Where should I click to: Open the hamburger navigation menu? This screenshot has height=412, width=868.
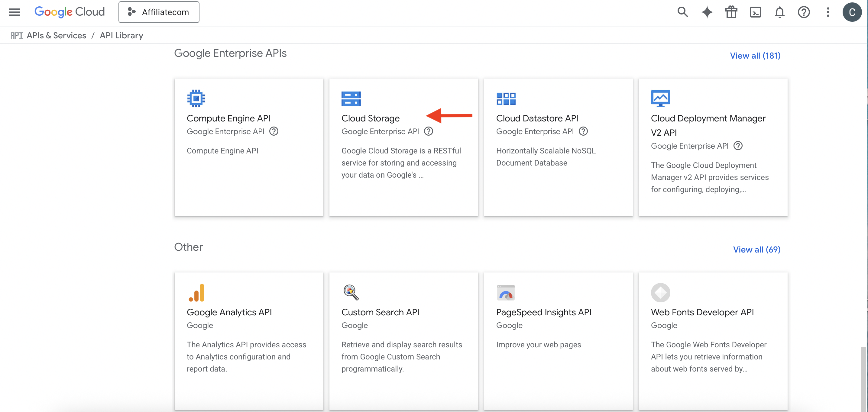[14, 12]
